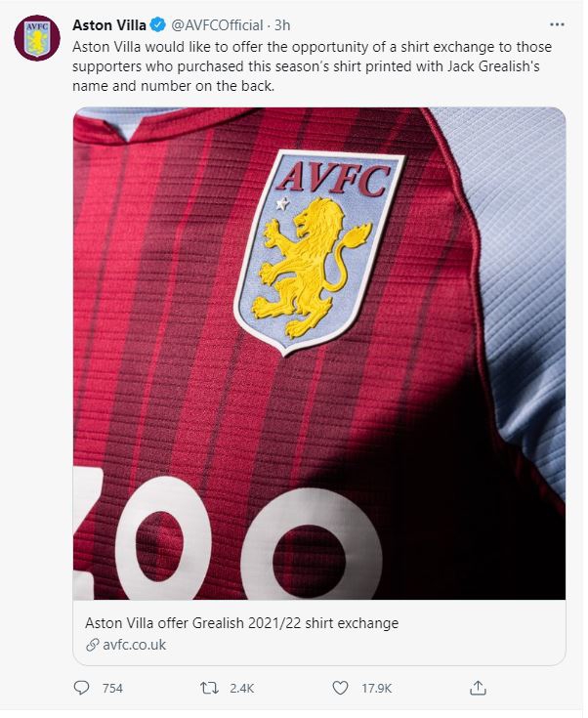Viewport: 588px width, 718px height.
Task: Open the three-dot more options menu
Action: coord(557,24)
